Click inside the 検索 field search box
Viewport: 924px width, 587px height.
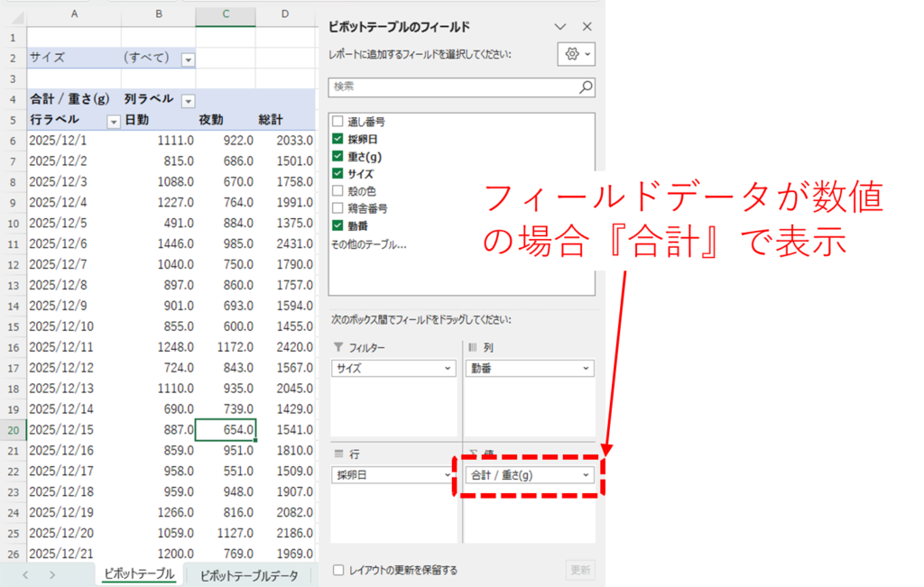pos(451,87)
